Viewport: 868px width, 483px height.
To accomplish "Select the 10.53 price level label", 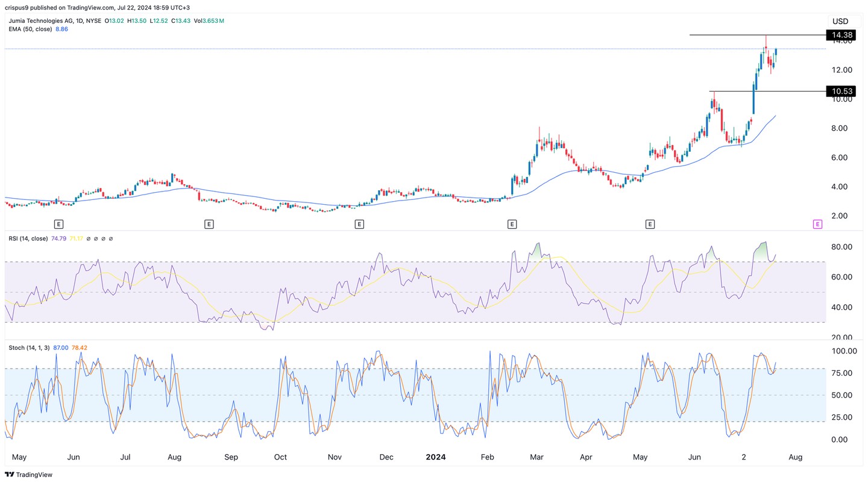I will click(841, 91).
